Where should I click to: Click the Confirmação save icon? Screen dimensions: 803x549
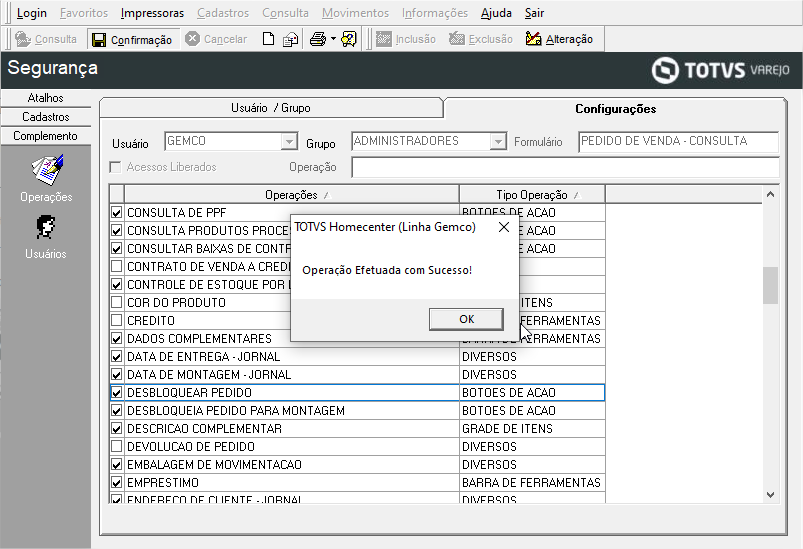pyautogui.click(x=99, y=40)
